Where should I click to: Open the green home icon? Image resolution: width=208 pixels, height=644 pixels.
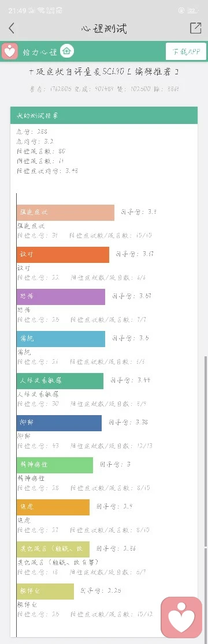click(66, 51)
